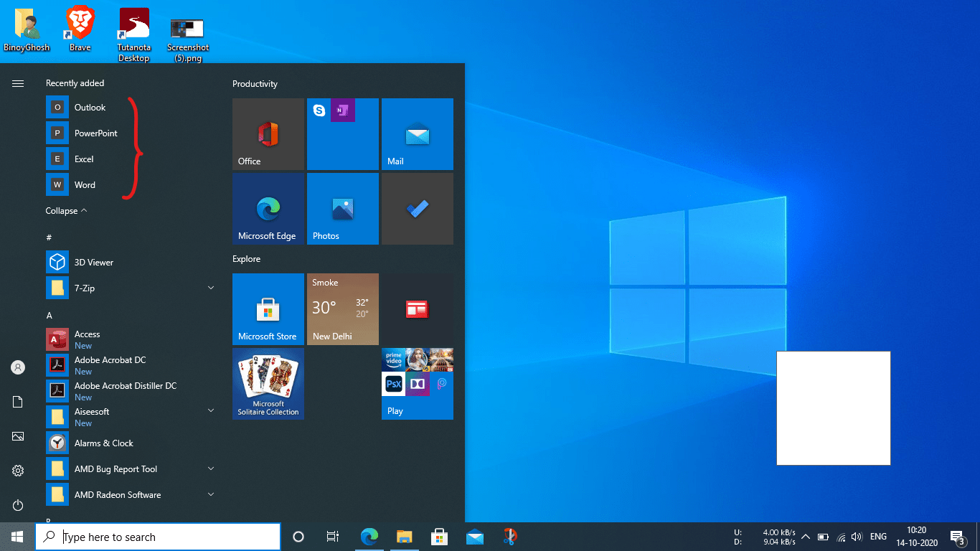This screenshot has width=980, height=551.
Task: Expand the Aiseesoft folder
Action: pos(211,410)
